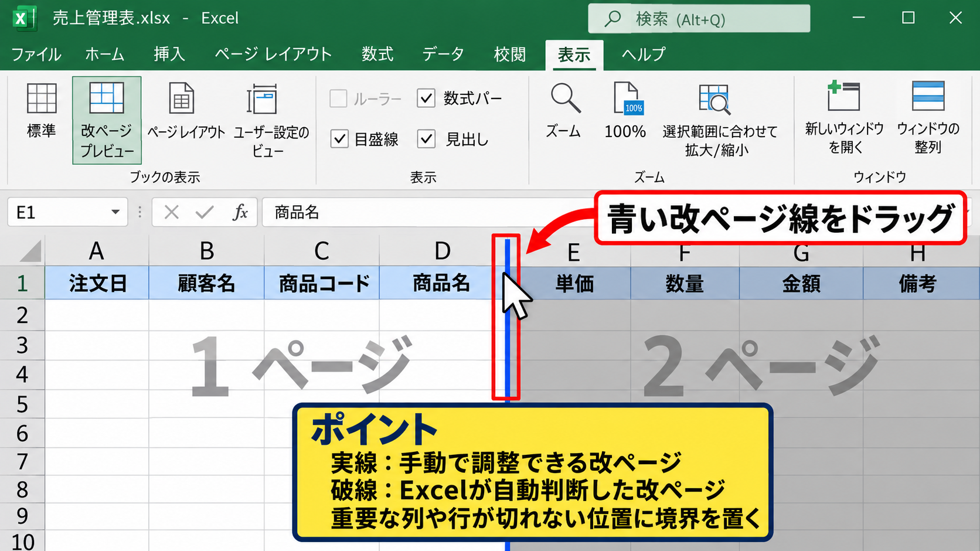Open 新しいウィンドウを開く
Image resolution: width=980 pixels, height=551 pixels.
(844, 117)
